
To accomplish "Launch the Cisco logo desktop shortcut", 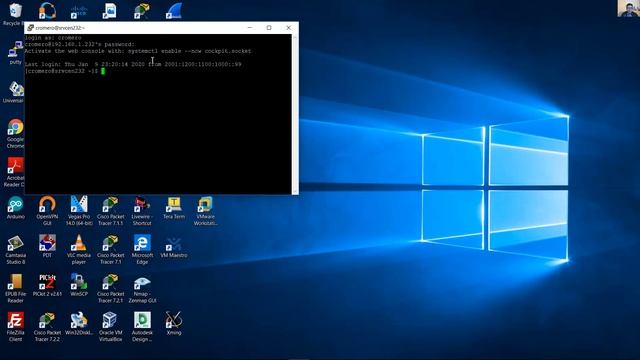I will (x=79, y=11).
